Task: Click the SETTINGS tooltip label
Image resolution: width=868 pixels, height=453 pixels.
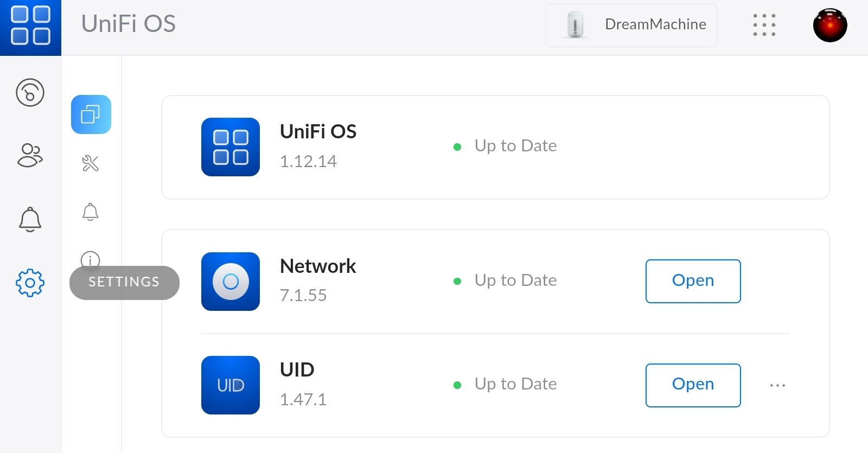Action: coord(124,282)
